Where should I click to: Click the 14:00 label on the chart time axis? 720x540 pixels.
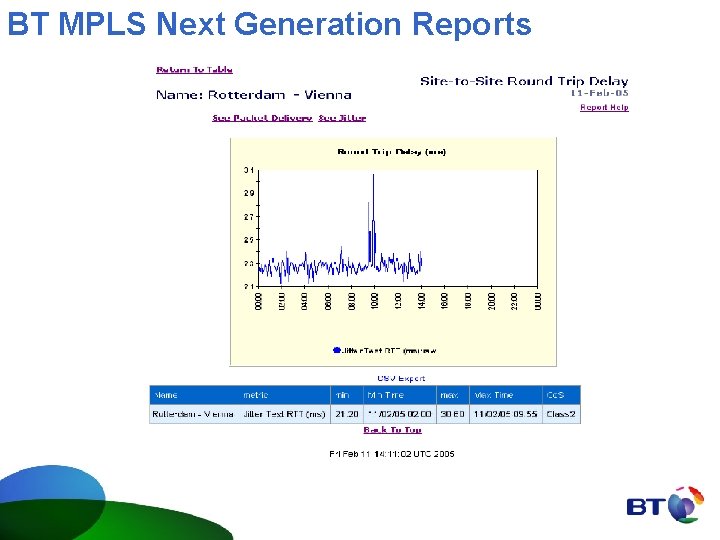pos(422,301)
